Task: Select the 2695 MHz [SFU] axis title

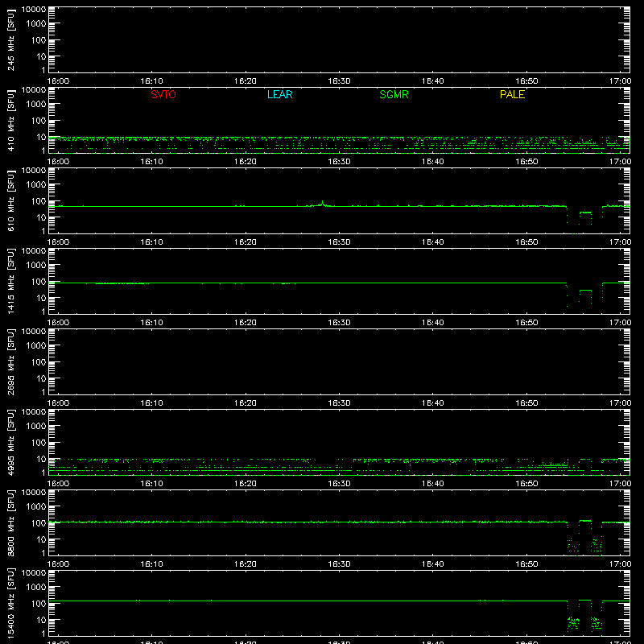Action: pos(10,361)
